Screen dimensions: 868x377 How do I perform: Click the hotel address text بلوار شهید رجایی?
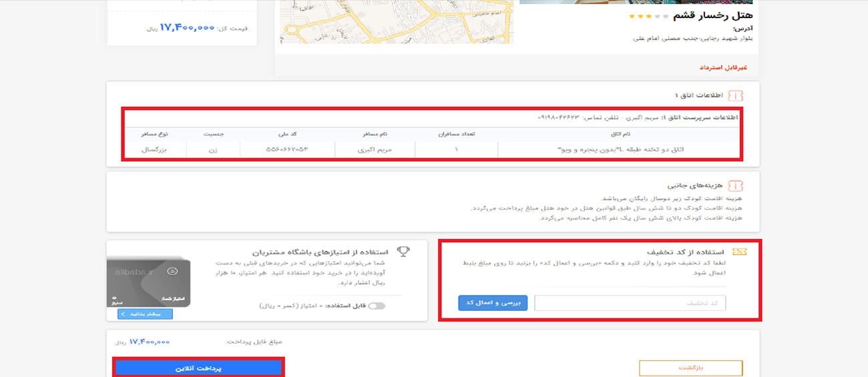pos(693,38)
